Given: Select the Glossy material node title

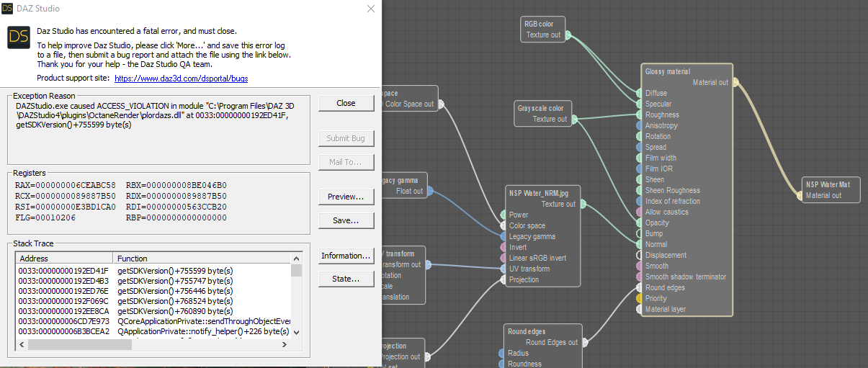Looking at the screenshot, I should click(x=668, y=71).
